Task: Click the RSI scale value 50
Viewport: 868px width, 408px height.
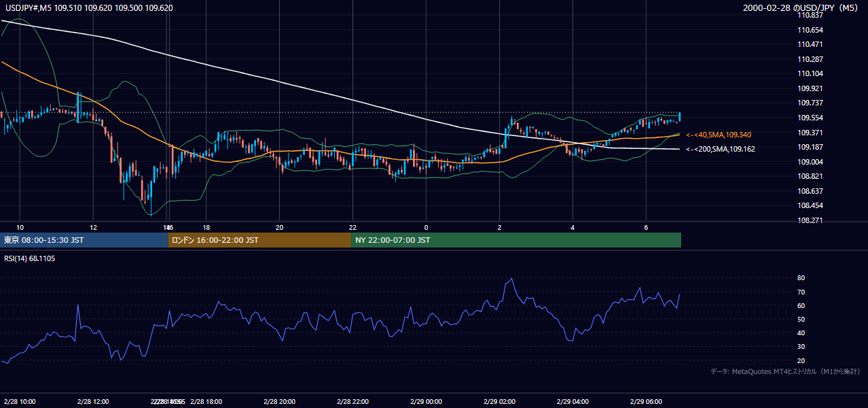Action: tap(801, 319)
